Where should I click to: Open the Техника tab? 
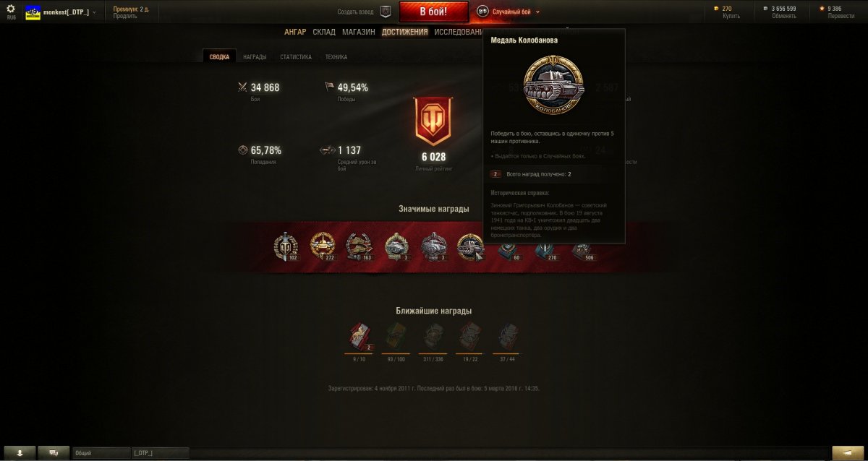click(x=336, y=57)
